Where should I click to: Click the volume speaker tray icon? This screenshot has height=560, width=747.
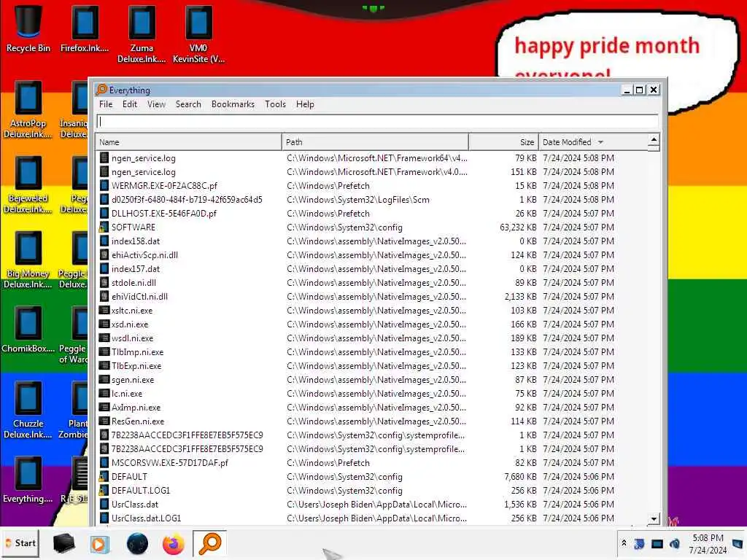click(675, 543)
